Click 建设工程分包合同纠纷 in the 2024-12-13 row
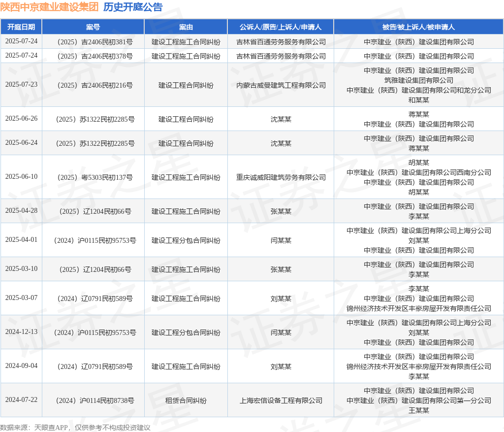 coord(186,332)
